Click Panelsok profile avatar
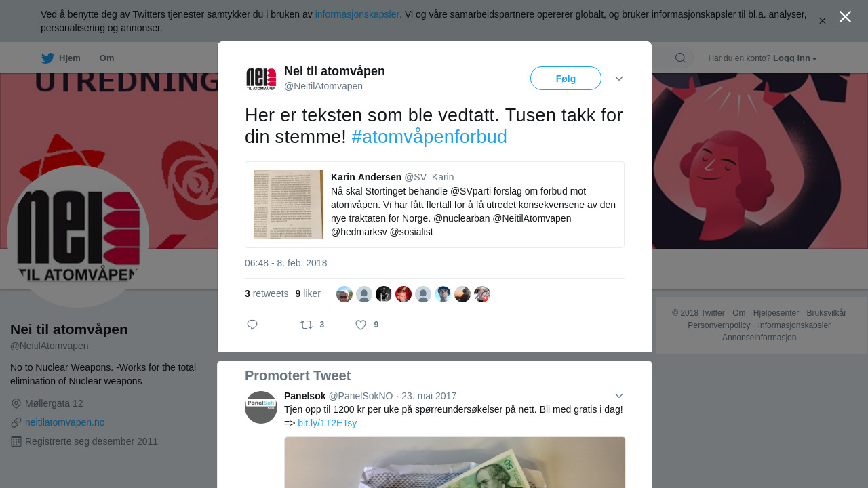 tap(261, 407)
